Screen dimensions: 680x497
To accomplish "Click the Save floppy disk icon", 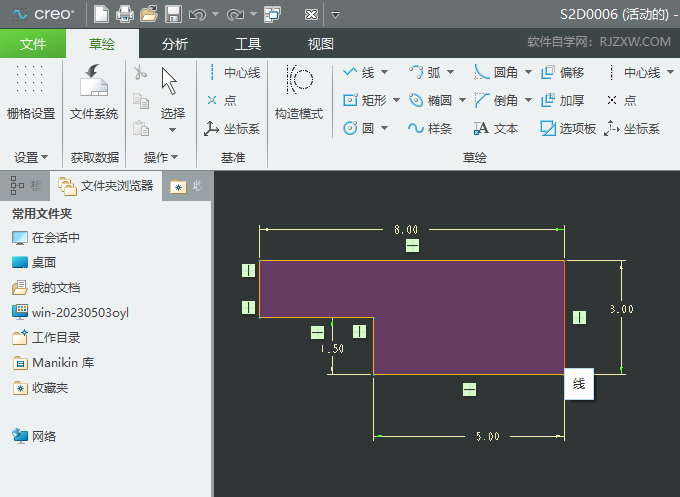I will [x=173, y=14].
